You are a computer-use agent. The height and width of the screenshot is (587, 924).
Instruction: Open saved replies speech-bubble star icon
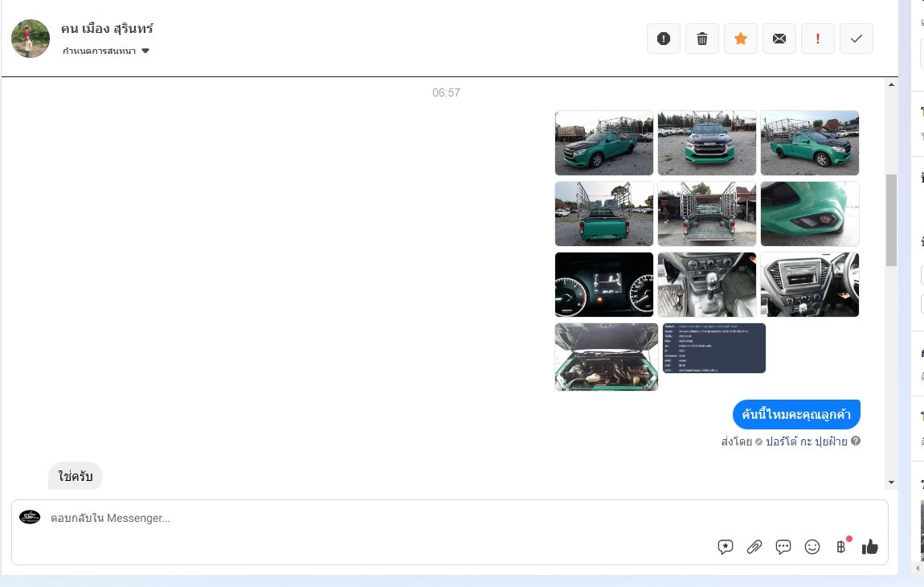point(726,547)
